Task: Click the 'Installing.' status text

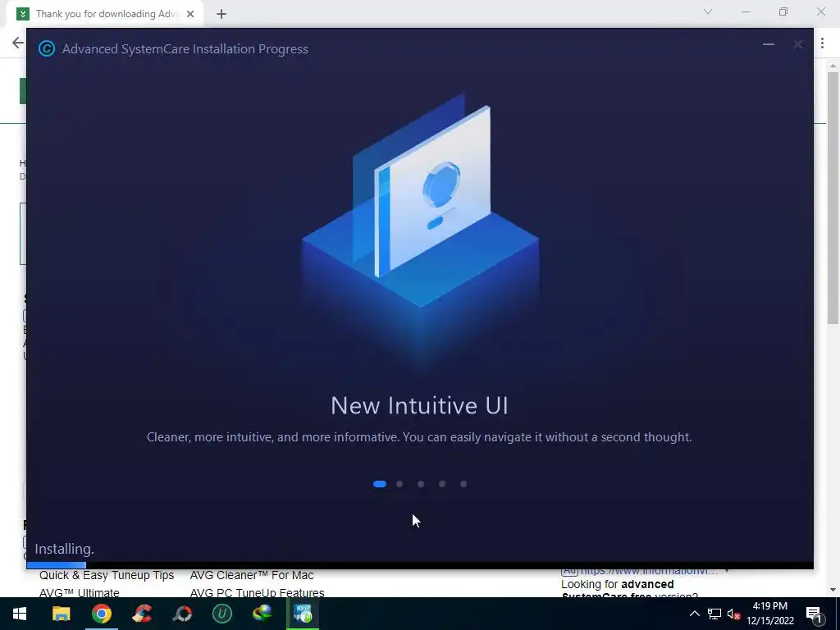Action: (64, 549)
